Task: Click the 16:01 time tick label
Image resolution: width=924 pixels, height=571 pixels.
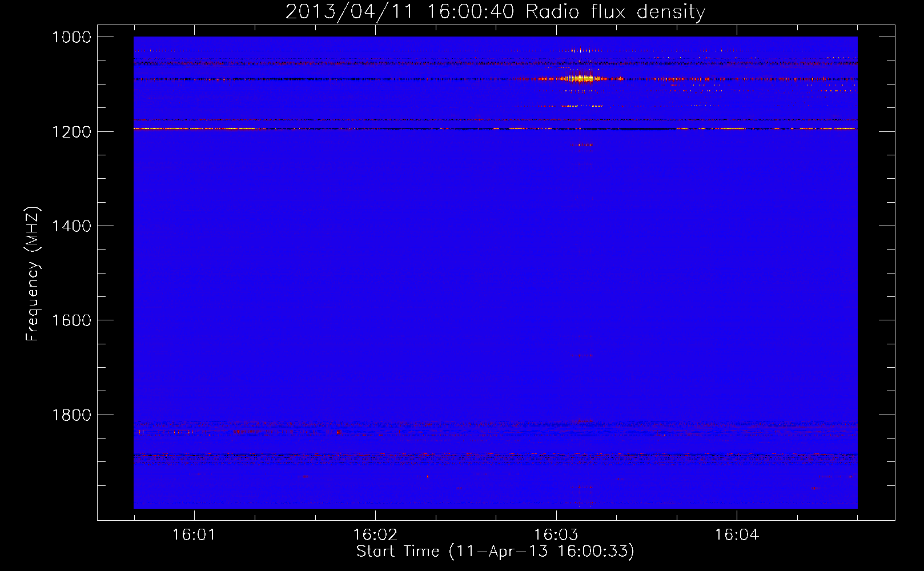Action: pyautogui.click(x=194, y=534)
